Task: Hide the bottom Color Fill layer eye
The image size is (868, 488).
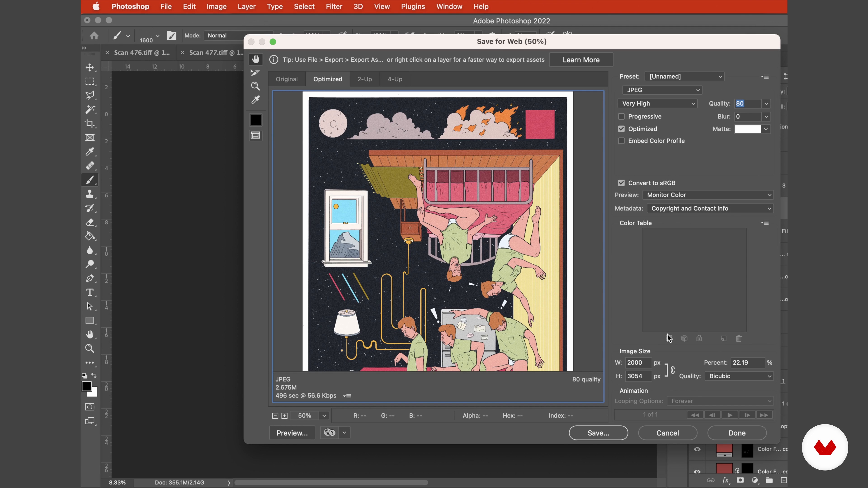Action: (x=697, y=472)
